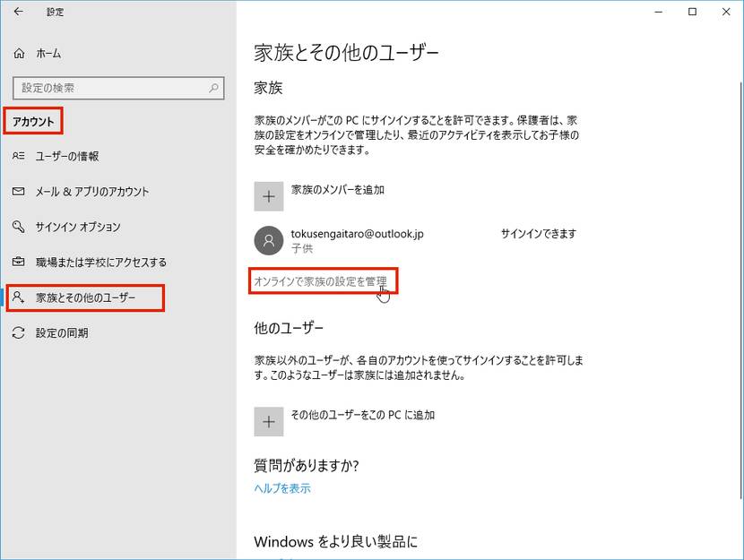Click the アカウント section heading
The height and width of the screenshot is (560, 744).
(33, 122)
